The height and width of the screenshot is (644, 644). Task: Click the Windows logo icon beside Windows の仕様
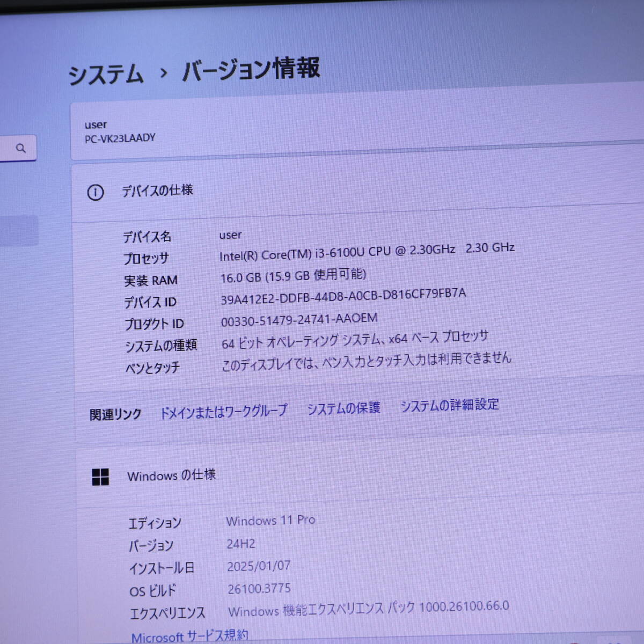100,477
